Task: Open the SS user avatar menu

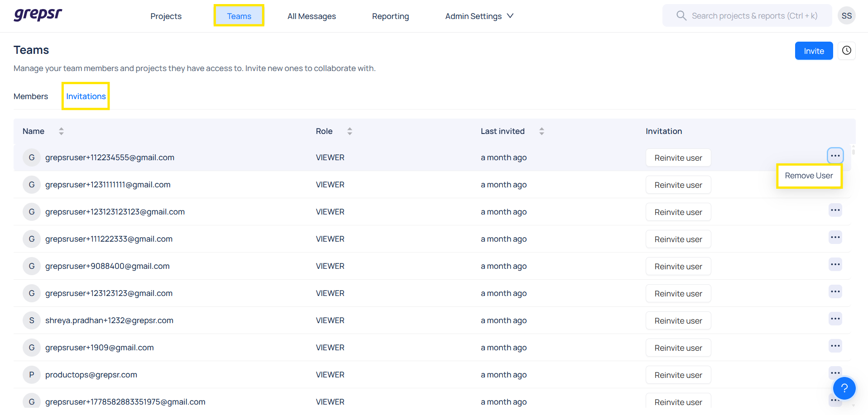Action: tap(846, 16)
